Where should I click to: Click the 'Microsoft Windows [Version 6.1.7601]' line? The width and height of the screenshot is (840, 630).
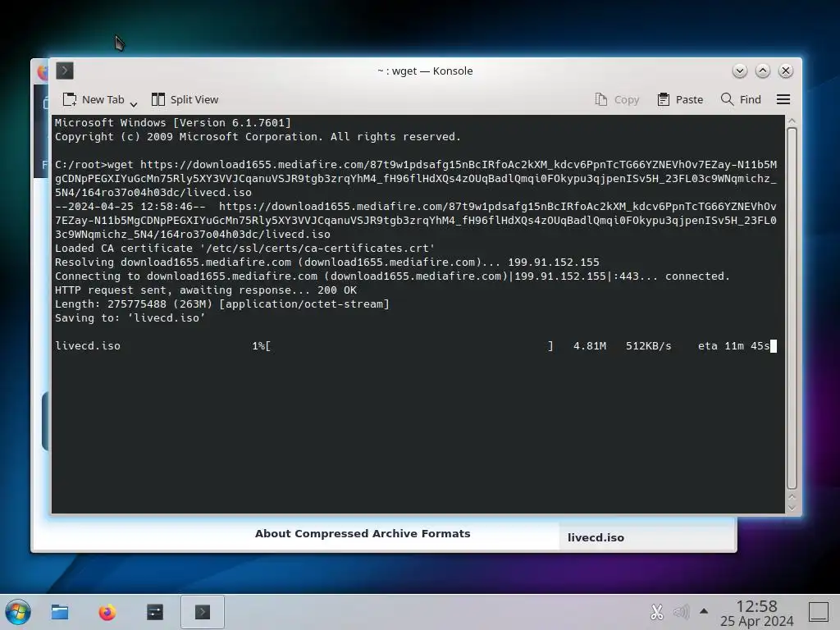tap(172, 123)
